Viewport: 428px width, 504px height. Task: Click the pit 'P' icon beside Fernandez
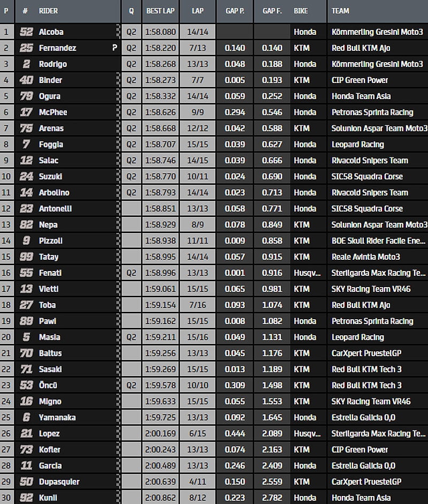(x=114, y=48)
